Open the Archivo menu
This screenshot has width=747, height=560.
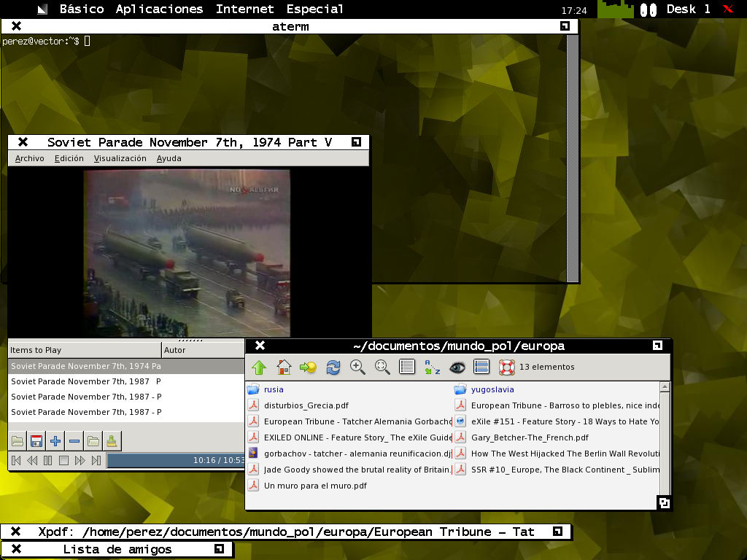[x=29, y=158]
